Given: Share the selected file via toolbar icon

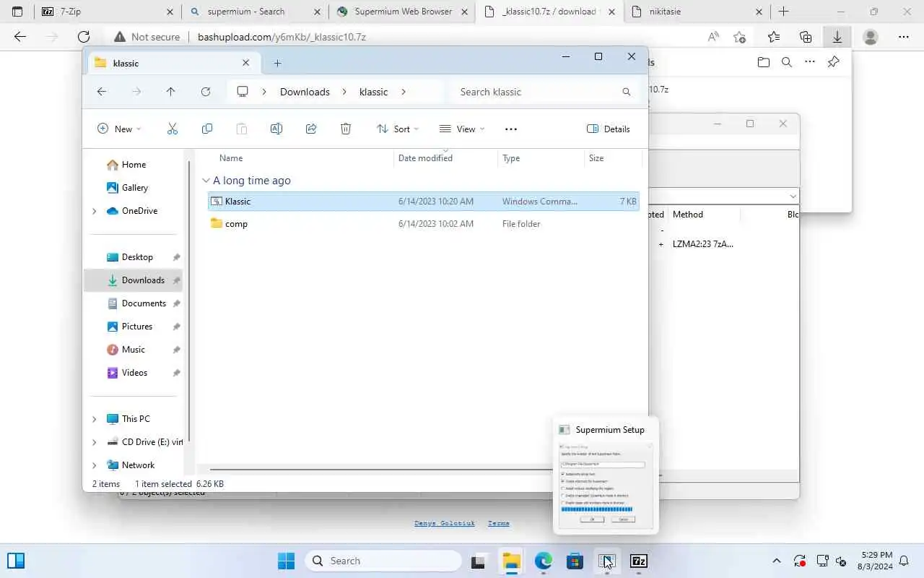Looking at the screenshot, I should (311, 129).
